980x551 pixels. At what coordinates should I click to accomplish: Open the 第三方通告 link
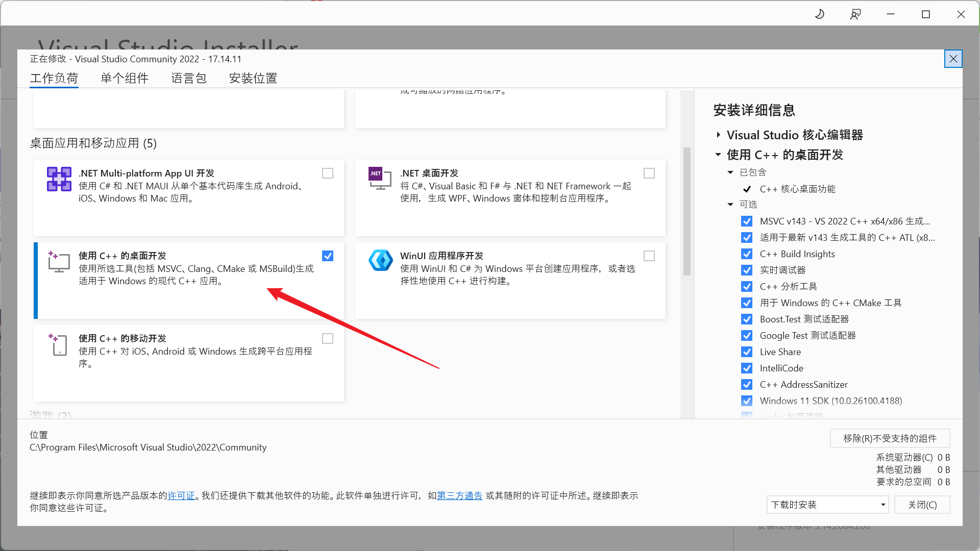pos(459,495)
